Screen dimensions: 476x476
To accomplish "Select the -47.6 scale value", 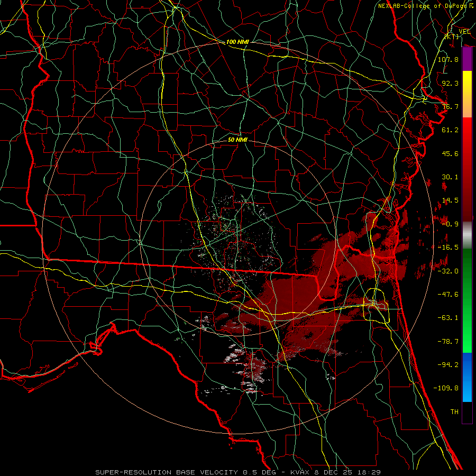I will tap(448, 294).
